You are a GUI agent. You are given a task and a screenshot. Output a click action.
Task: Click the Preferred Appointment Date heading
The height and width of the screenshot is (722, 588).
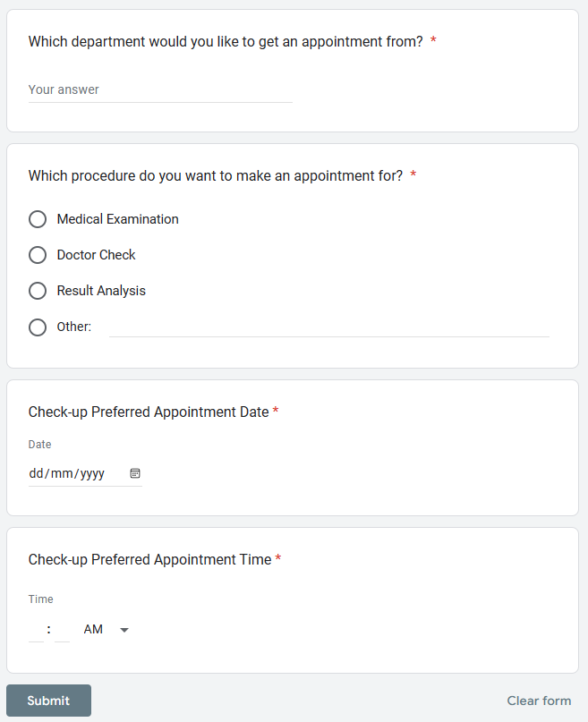tap(149, 412)
